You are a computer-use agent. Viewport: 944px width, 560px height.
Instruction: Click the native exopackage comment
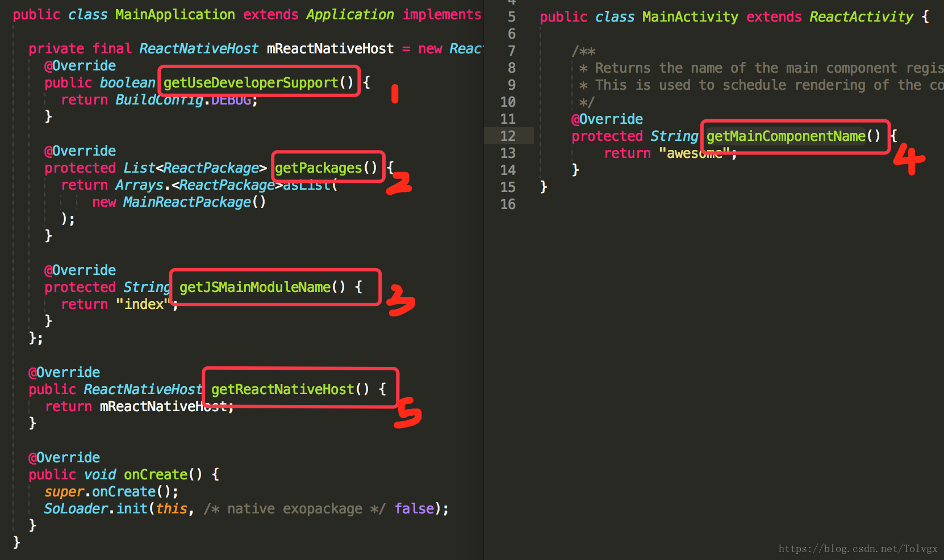pyautogui.click(x=295, y=509)
